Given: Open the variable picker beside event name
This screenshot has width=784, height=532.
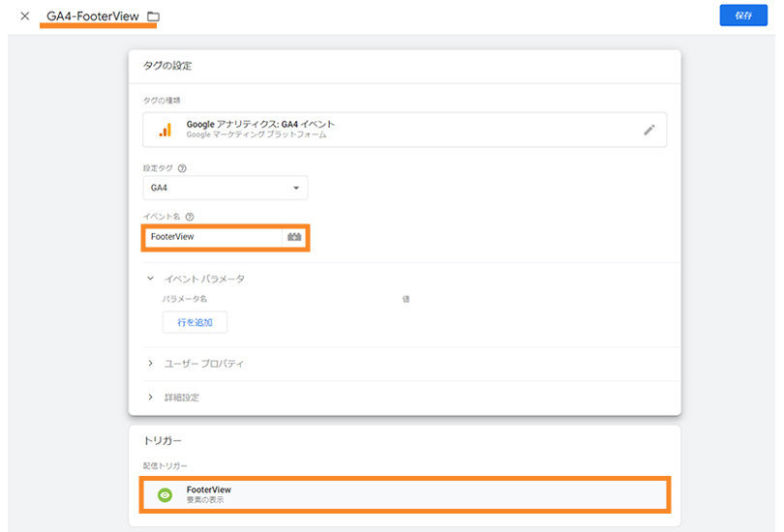Looking at the screenshot, I should coord(294,237).
